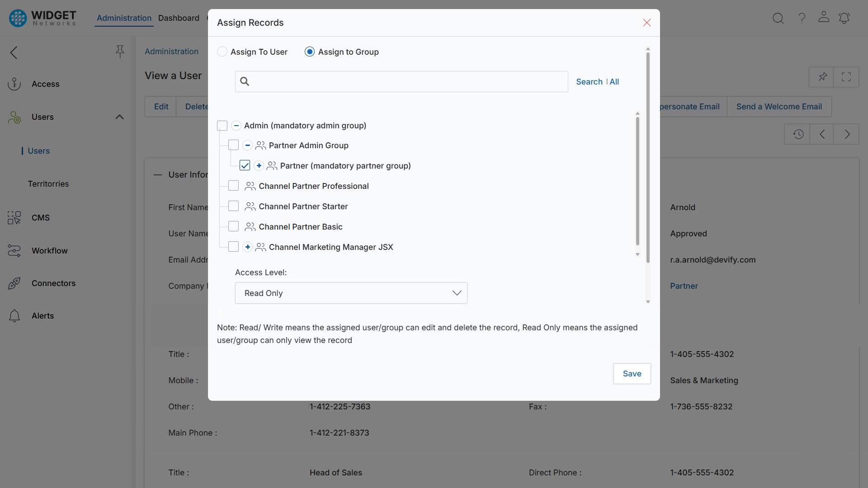Uncheck the Partner mandatory partner group
868x488 pixels.
coord(244,165)
